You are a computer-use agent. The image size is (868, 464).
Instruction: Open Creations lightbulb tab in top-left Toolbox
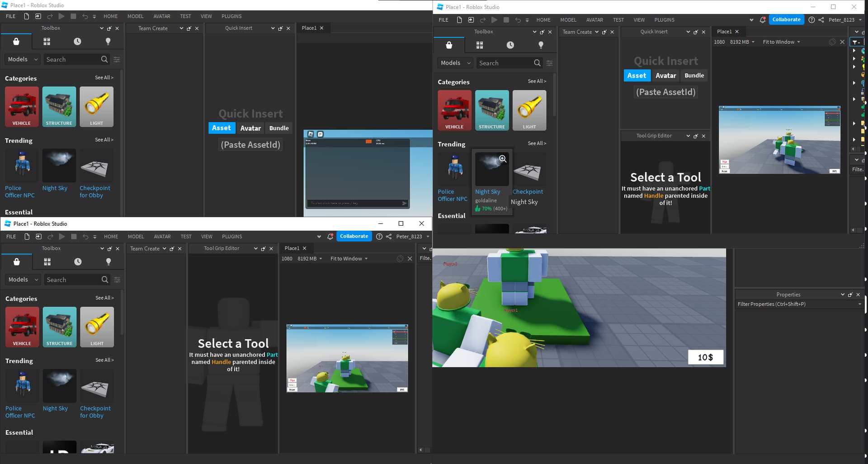pyautogui.click(x=108, y=42)
